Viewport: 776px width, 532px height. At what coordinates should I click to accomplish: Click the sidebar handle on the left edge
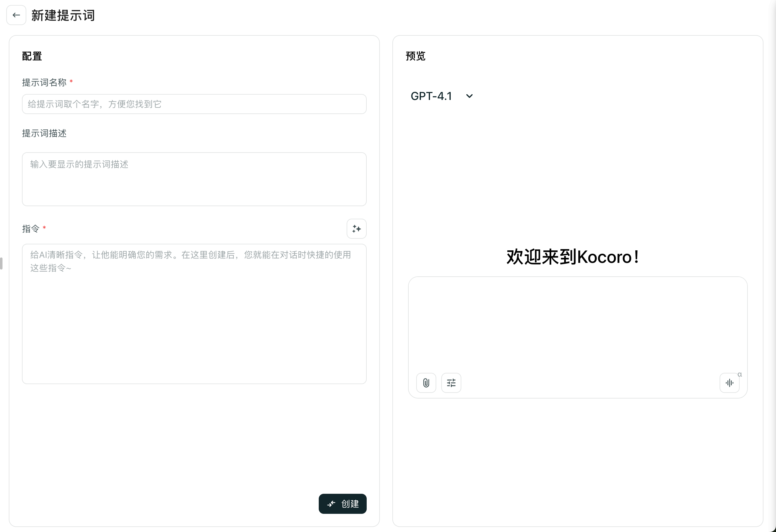1,263
